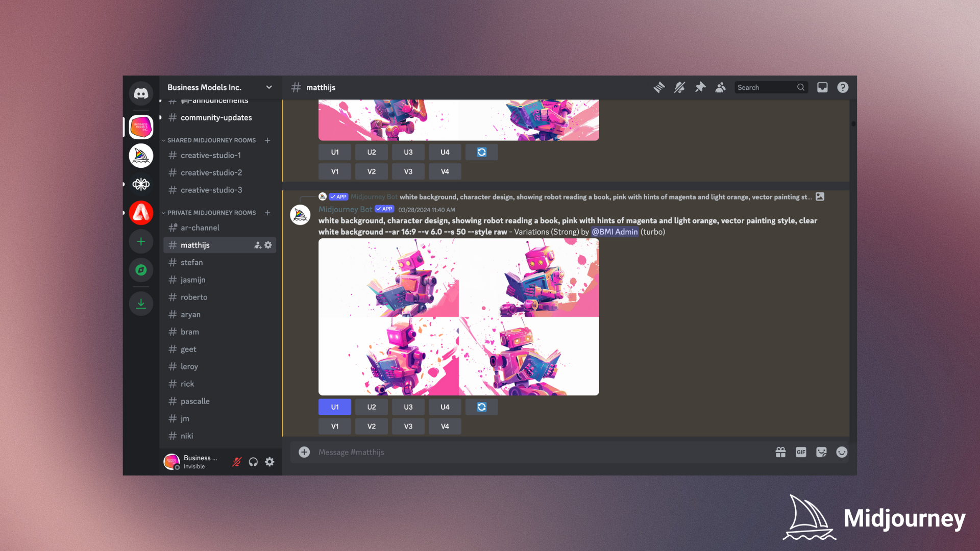Show the member list icon
980x551 pixels.
720,87
